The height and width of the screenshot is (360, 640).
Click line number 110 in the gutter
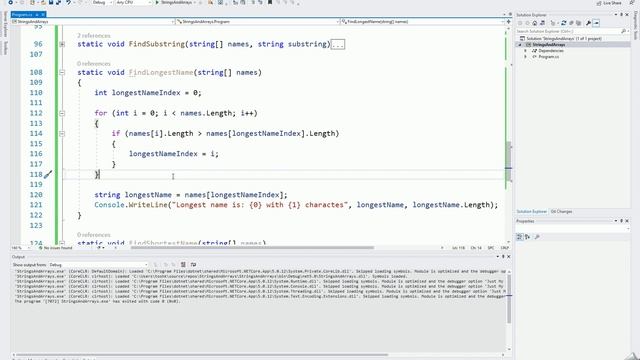36,93
